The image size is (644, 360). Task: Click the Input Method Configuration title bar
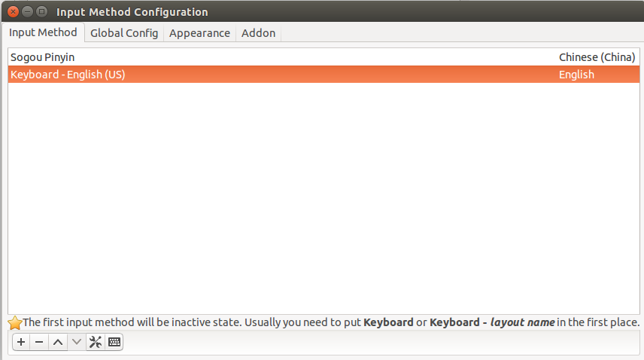(329, 11)
